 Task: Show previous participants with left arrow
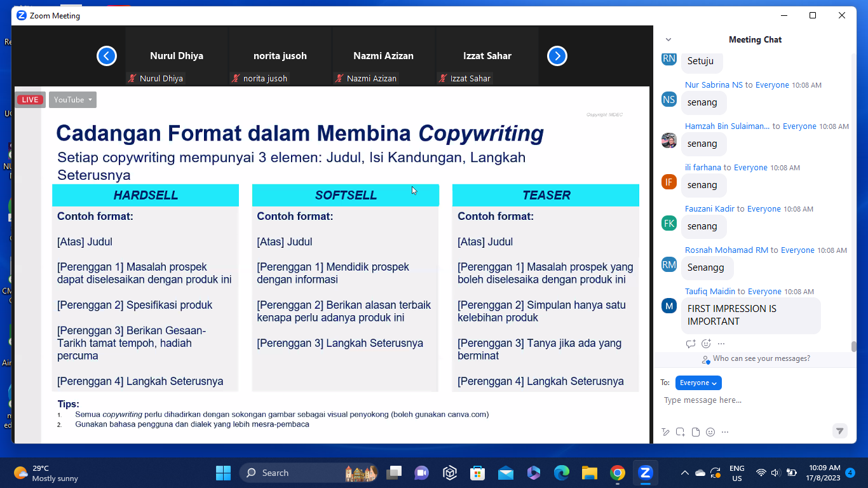(x=107, y=56)
